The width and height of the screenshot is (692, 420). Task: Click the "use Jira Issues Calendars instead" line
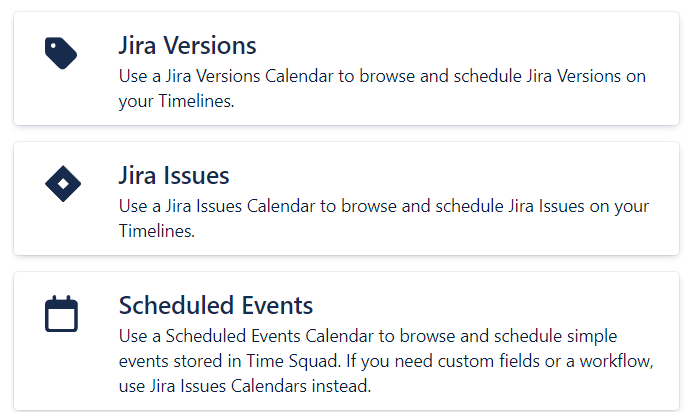(244, 386)
